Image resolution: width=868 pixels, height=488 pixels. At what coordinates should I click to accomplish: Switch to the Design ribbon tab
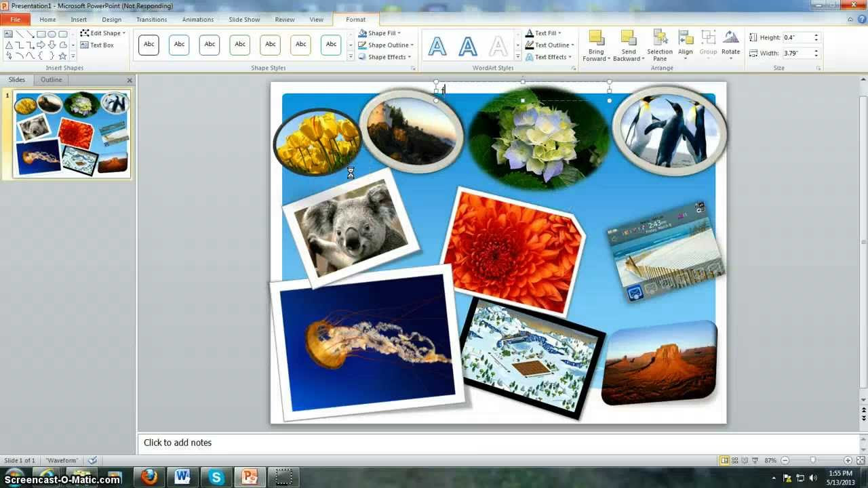click(112, 20)
